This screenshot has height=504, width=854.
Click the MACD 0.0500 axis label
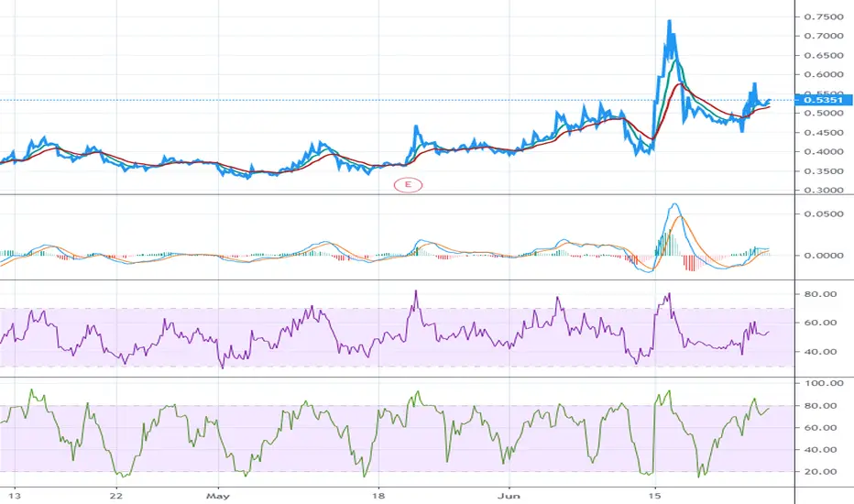tap(824, 214)
